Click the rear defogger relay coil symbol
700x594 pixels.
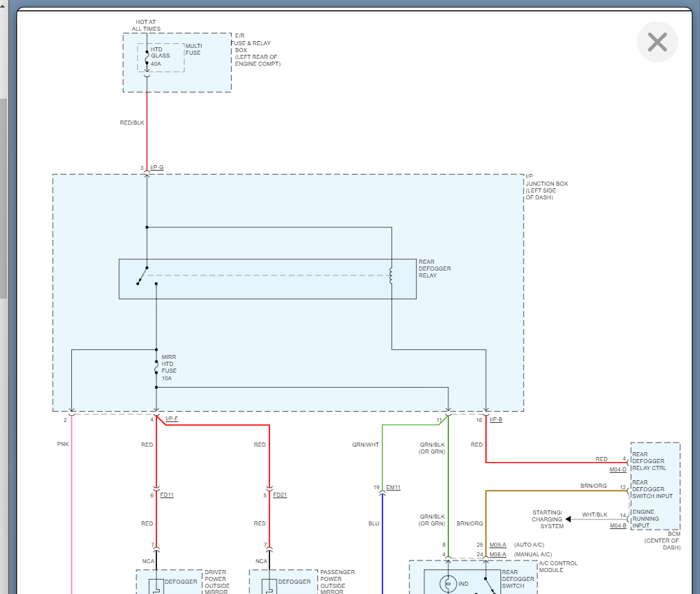coord(392,275)
